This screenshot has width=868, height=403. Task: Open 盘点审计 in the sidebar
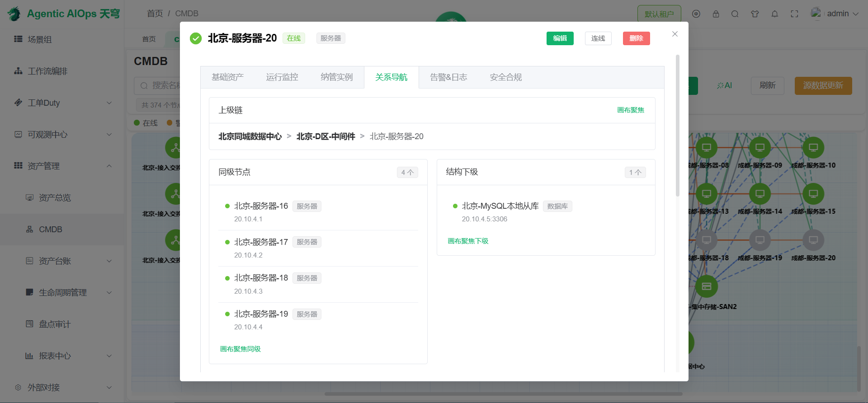pyautogui.click(x=55, y=324)
